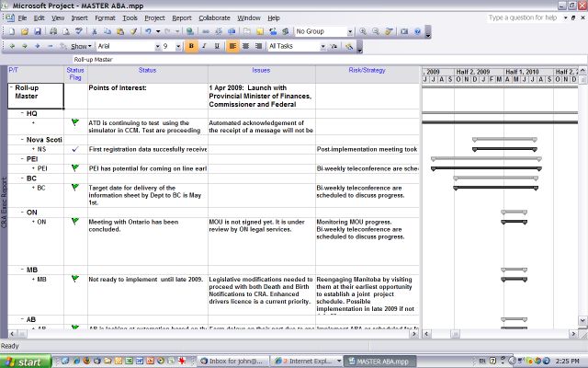
Task: Collapse the HQ summary task
Action: coord(22,113)
